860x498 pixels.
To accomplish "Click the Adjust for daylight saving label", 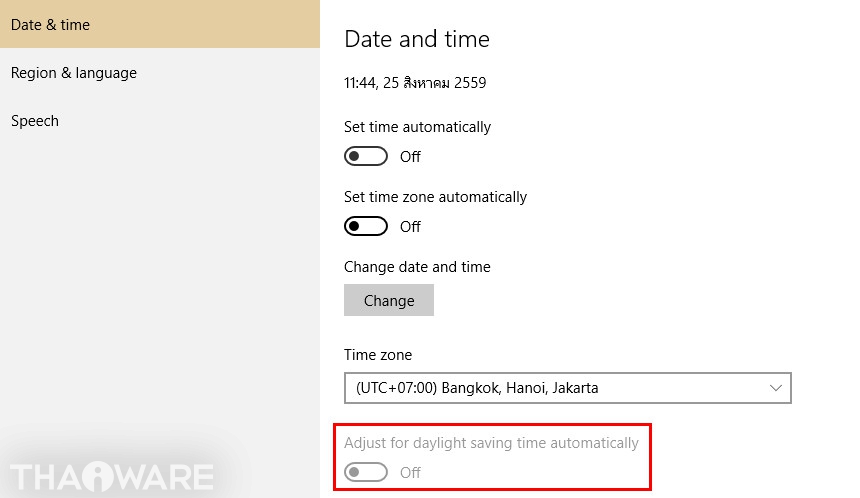I will [x=491, y=443].
